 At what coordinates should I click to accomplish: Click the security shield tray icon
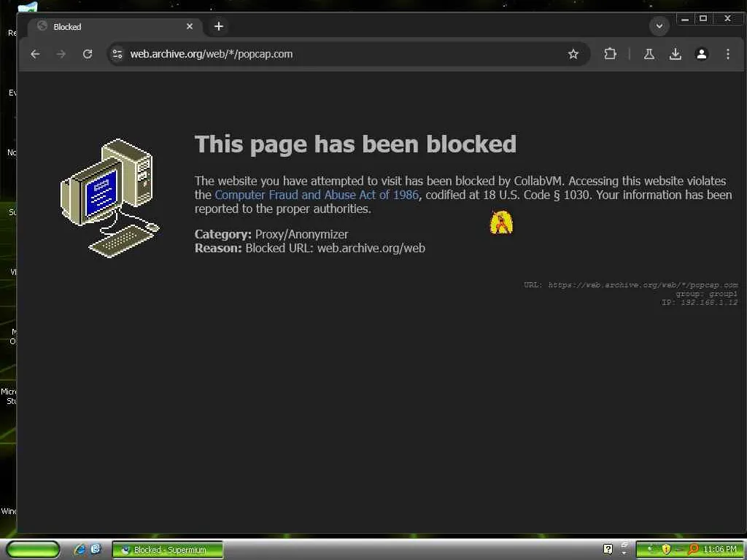[666, 550]
